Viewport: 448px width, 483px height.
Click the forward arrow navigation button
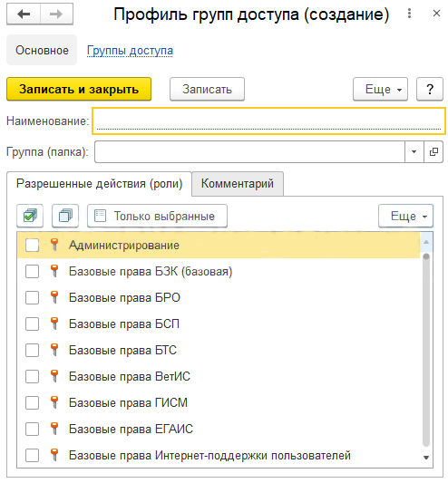coord(56,14)
